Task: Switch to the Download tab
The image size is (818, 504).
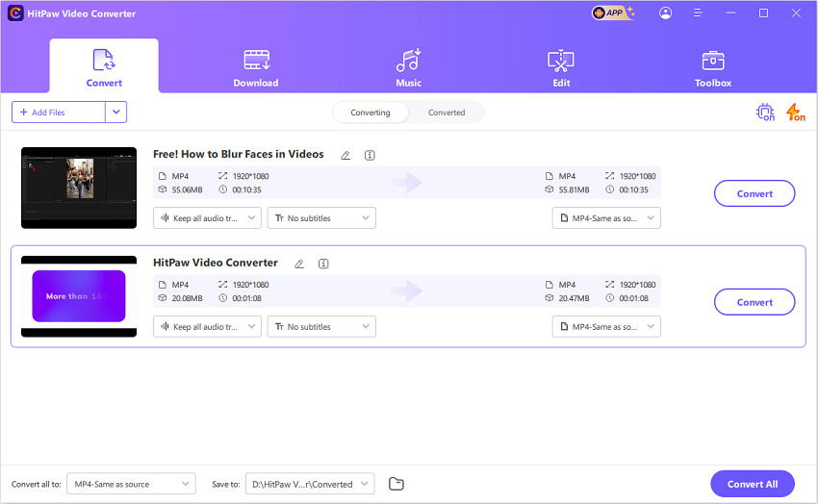Action: (256, 68)
